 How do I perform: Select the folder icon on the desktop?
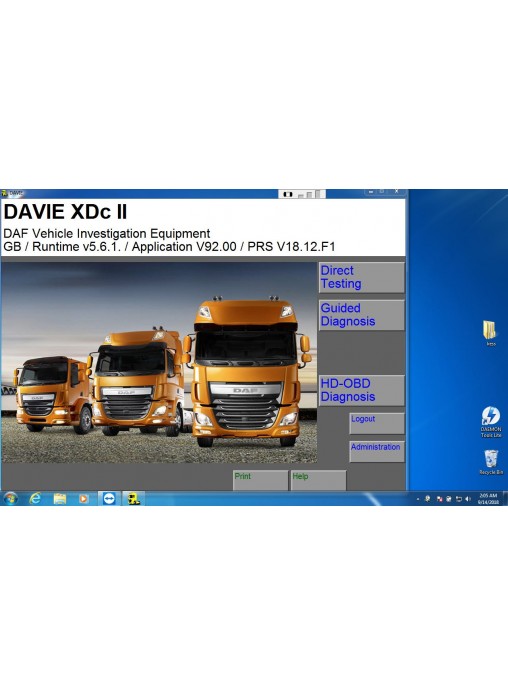[x=490, y=333]
